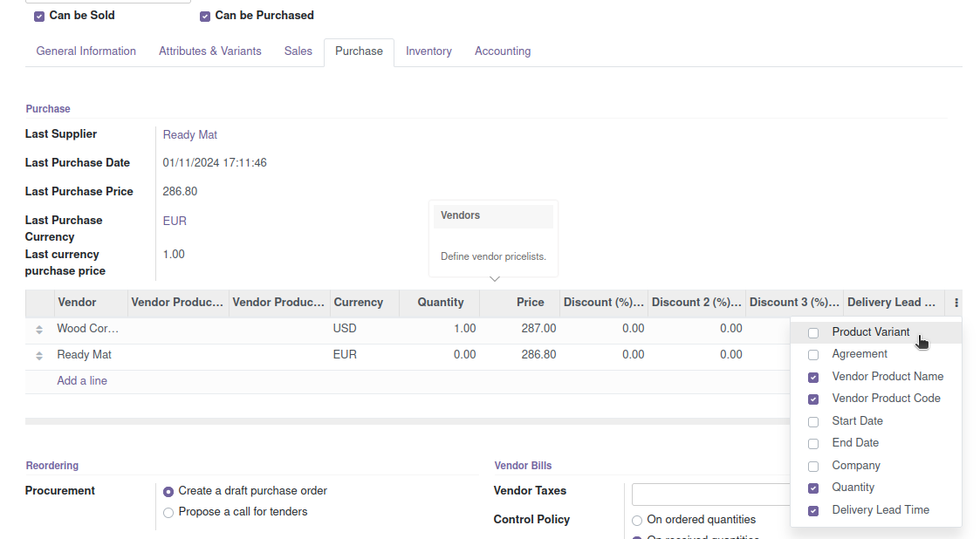The width and height of the screenshot is (980, 539).
Task: Click drag handle for Wood Corner row
Action: [39, 330]
